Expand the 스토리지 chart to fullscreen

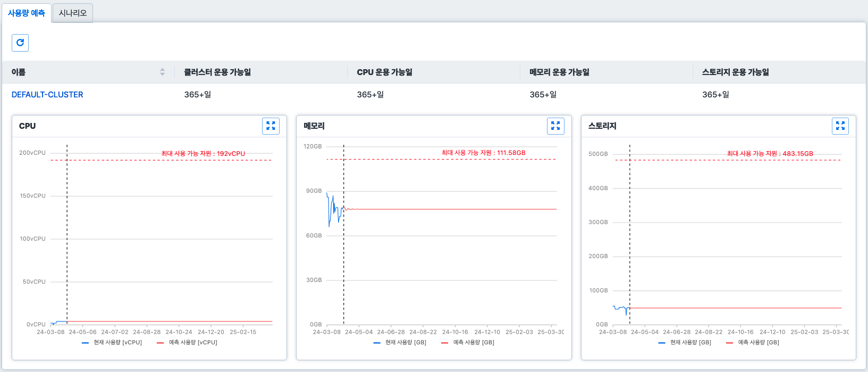click(x=840, y=126)
